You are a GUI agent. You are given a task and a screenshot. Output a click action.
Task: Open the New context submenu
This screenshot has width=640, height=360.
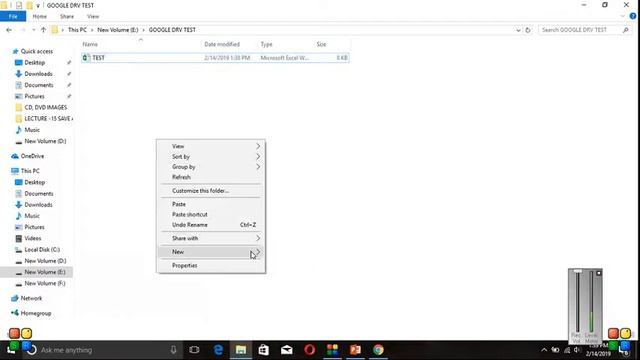click(211, 252)
